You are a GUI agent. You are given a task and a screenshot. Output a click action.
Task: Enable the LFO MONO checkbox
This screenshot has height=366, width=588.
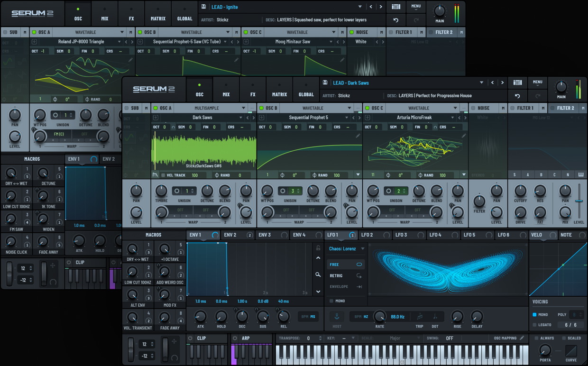click(x=331, y=301)
